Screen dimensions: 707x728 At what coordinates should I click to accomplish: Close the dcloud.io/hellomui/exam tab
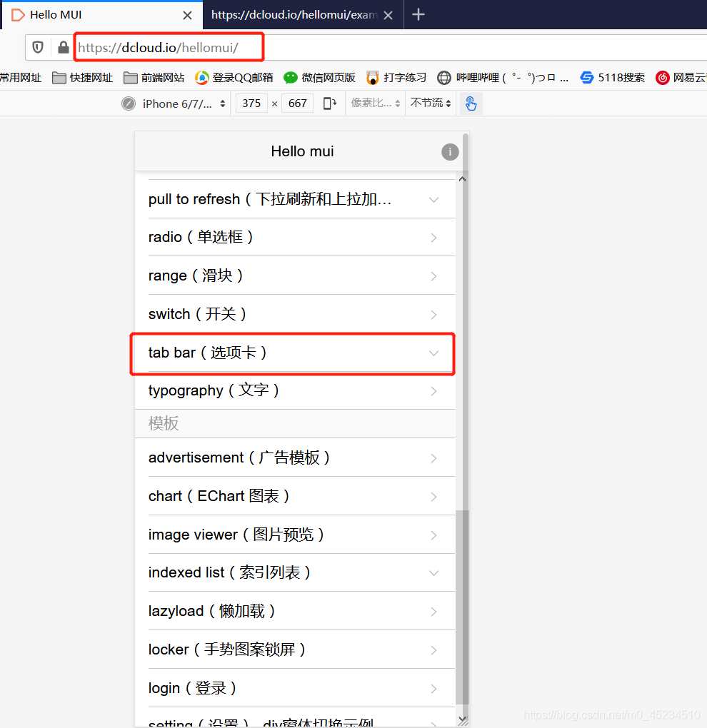[388, 15]
